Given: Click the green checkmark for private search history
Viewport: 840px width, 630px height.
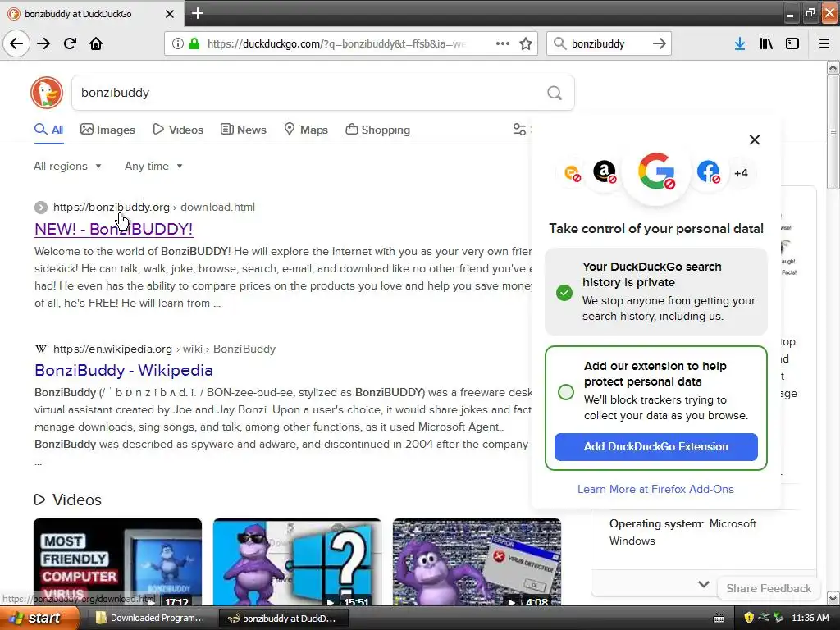Looking at the screenshot, I should pos(564,293).
